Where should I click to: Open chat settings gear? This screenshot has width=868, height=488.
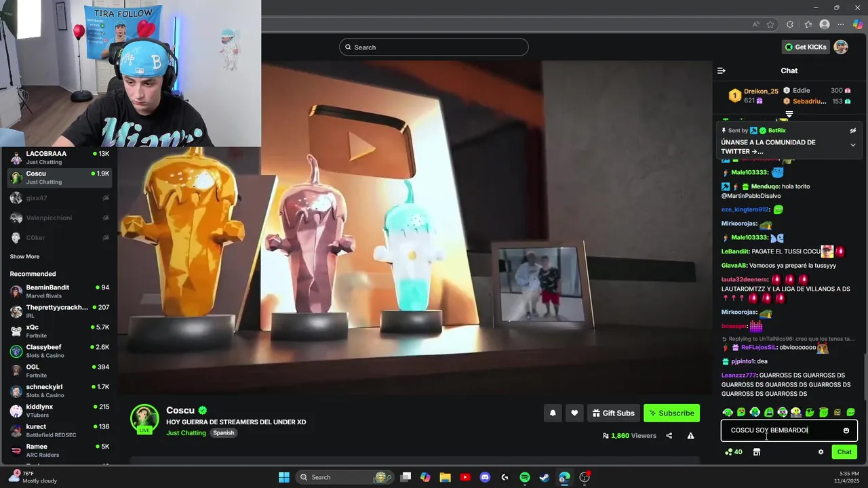coord(821,452)
